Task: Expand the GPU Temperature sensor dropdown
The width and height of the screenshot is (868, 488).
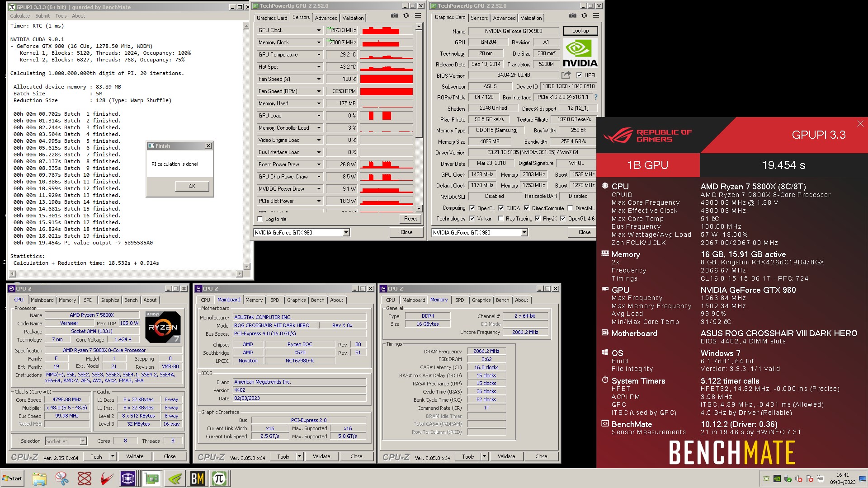Action: point(319,55)
